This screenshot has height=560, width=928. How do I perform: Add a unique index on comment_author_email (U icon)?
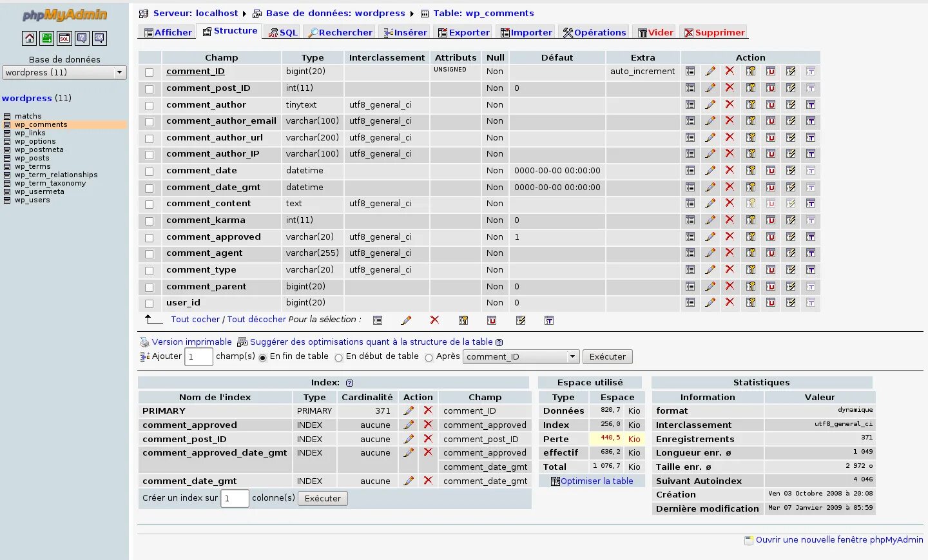click(770, 121)
